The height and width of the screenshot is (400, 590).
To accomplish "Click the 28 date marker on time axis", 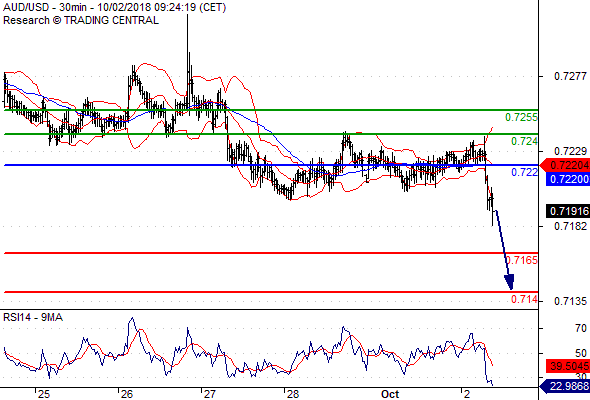I will [x=293, y=394].
